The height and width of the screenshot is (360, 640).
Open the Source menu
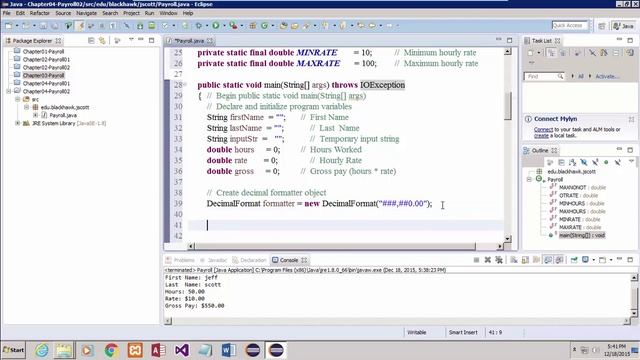(x=63, y=13)
